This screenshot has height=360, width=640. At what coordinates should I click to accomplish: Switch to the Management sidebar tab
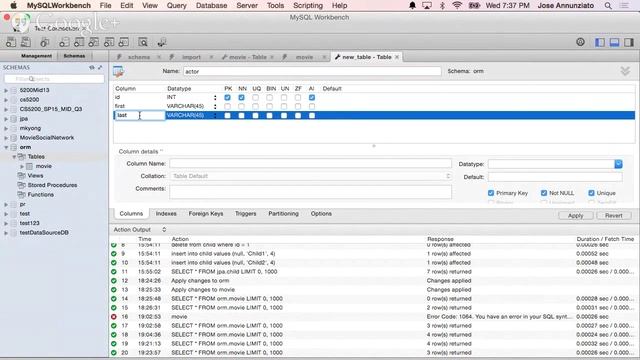click(x=36, y=56)
